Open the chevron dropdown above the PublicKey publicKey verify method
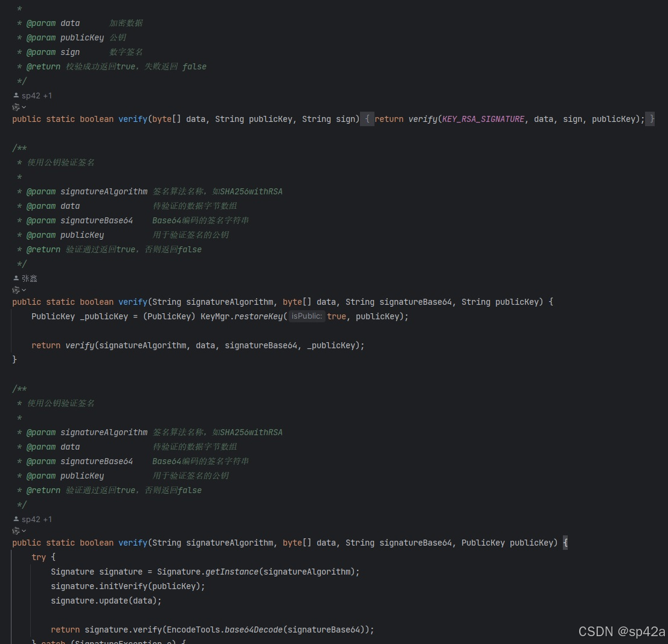The height and width of the screenshot is (644, 668). point(24,531)
